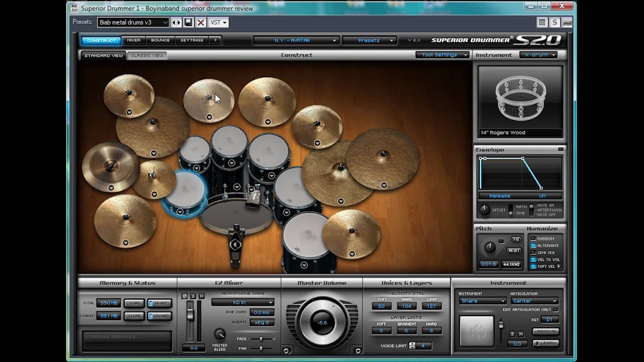The image size is (644, 362).
Task: Enable the RANDOM humanize option
Action: pos(533,239)
